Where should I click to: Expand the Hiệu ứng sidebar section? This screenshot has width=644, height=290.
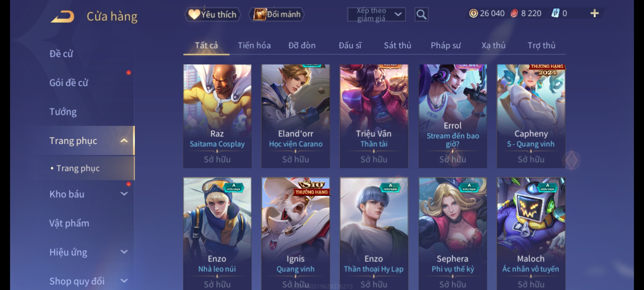tap(124, 252)
